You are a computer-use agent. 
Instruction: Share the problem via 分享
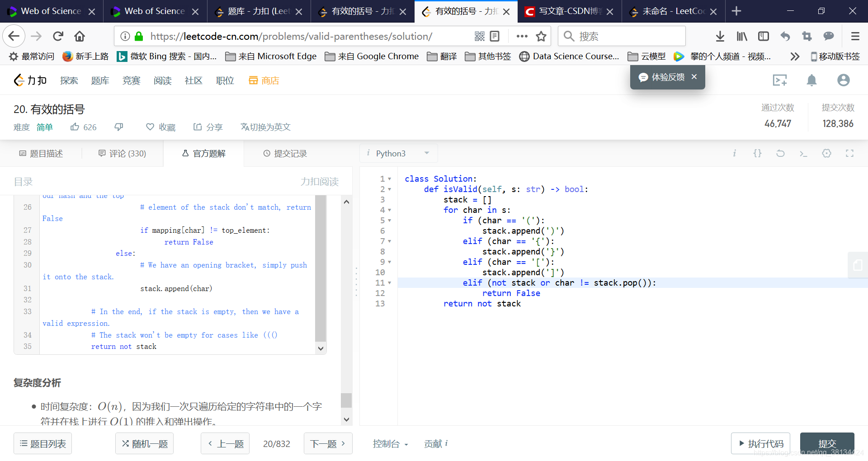(208, 127)
